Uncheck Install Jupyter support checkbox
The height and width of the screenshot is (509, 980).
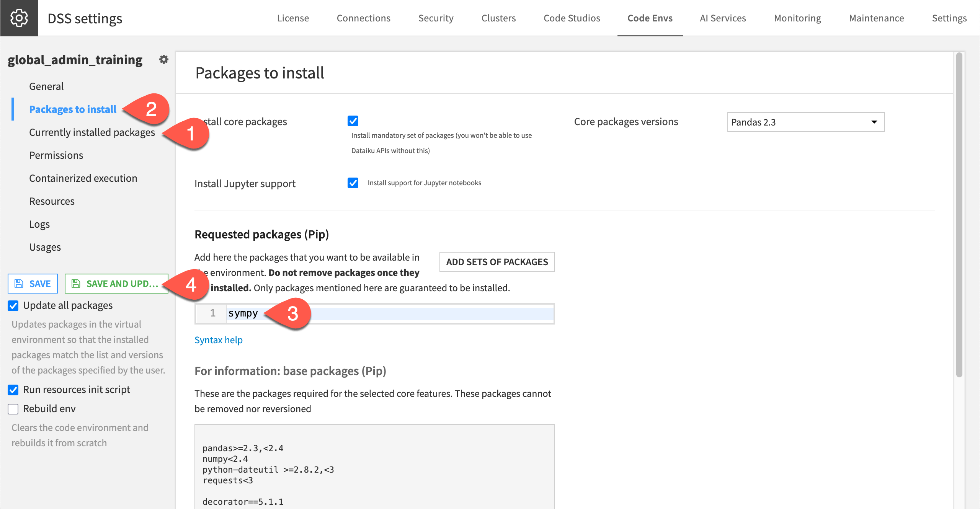[x=353, y=183]
